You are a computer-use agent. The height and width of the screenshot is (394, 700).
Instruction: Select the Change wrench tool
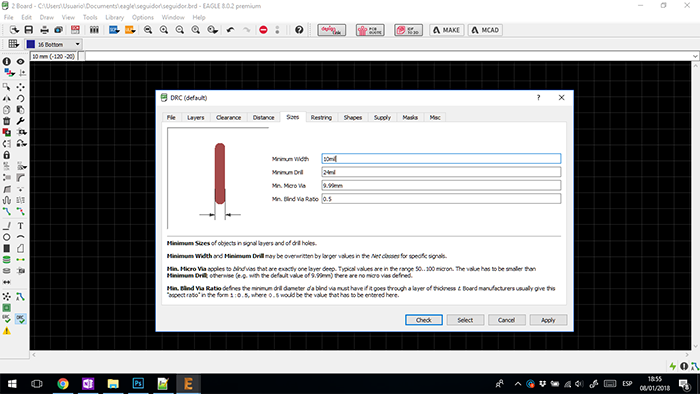[21, 121]
